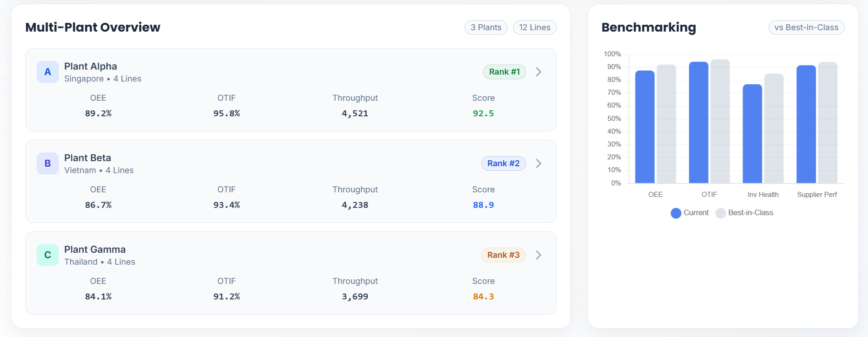Click the Rank #3 badge
The height and width of the screenshot is (337, 868).
[503, 255]
